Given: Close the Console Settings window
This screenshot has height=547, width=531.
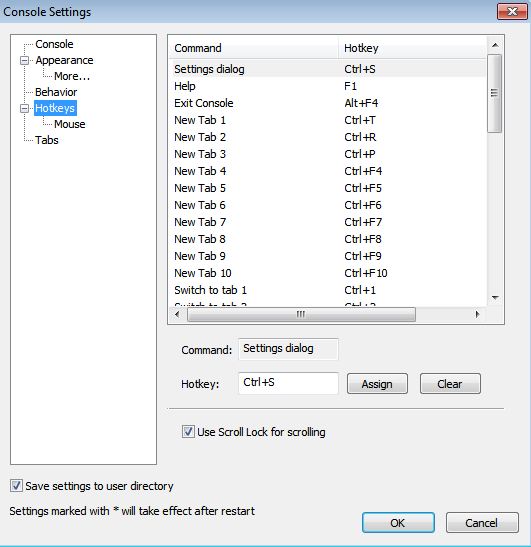Looking at the screenshot, I should 512,12.
